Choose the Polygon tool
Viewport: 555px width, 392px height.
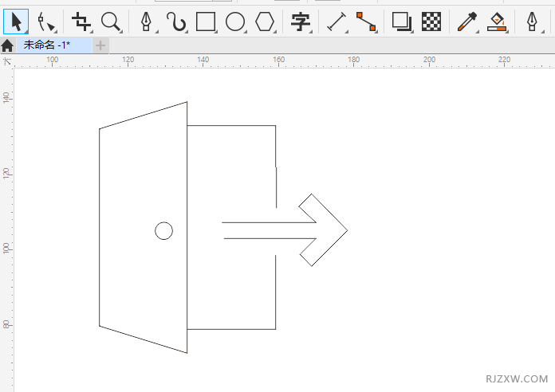(x=265, y=22)
